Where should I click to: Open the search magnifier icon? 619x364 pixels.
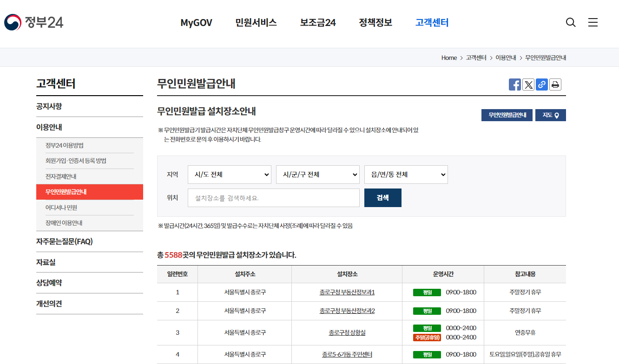[x=571, y=22]
